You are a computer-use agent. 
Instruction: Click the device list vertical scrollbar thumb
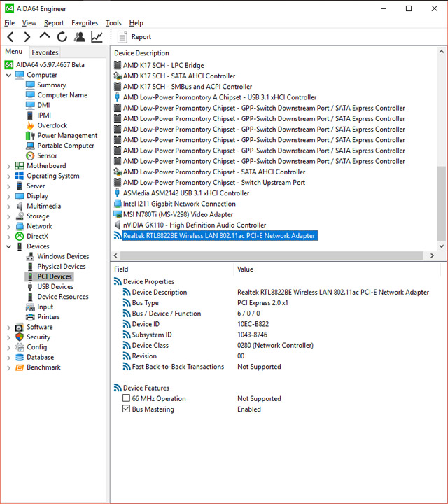[441, 203]
